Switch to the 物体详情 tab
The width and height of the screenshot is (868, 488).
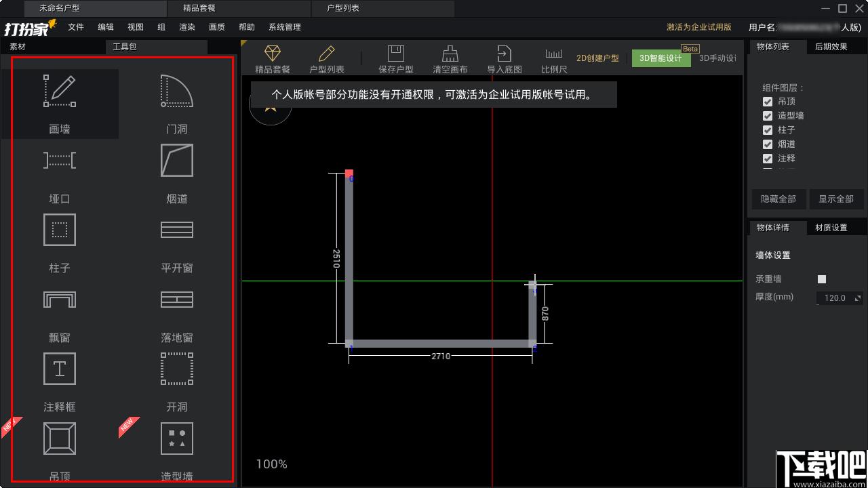coord(777,228)
